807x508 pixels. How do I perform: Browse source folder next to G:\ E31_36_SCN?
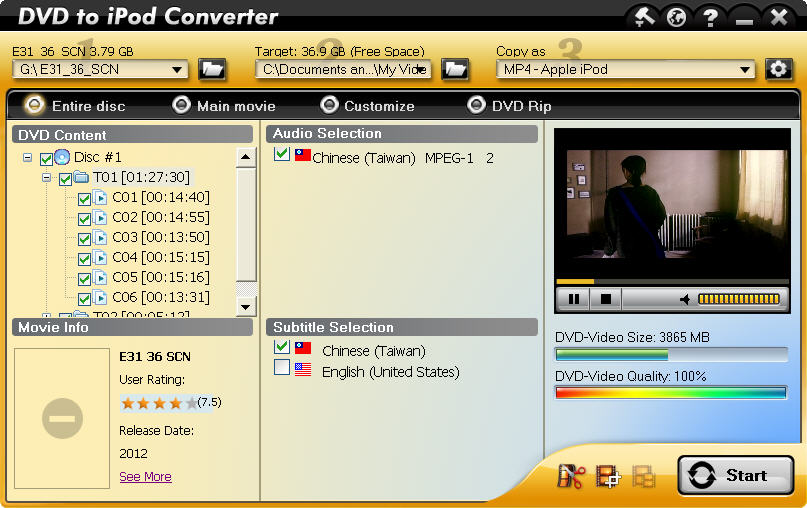[x=212, y=69]
